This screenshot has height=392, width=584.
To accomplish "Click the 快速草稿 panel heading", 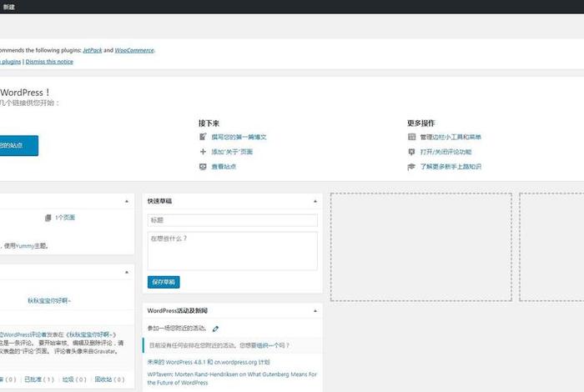I will click(159, 201).
